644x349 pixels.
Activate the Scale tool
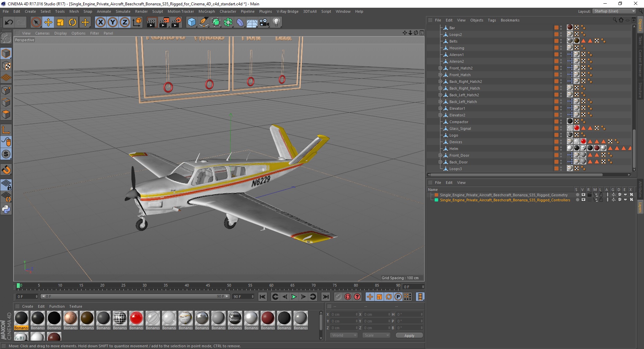(60, 22)
